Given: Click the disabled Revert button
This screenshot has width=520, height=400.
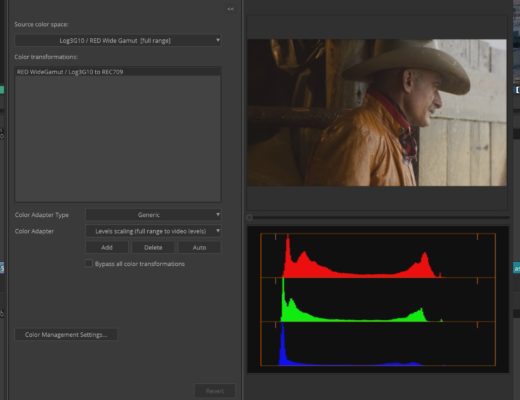Looking at the screenshot, I should click(215, 391).
